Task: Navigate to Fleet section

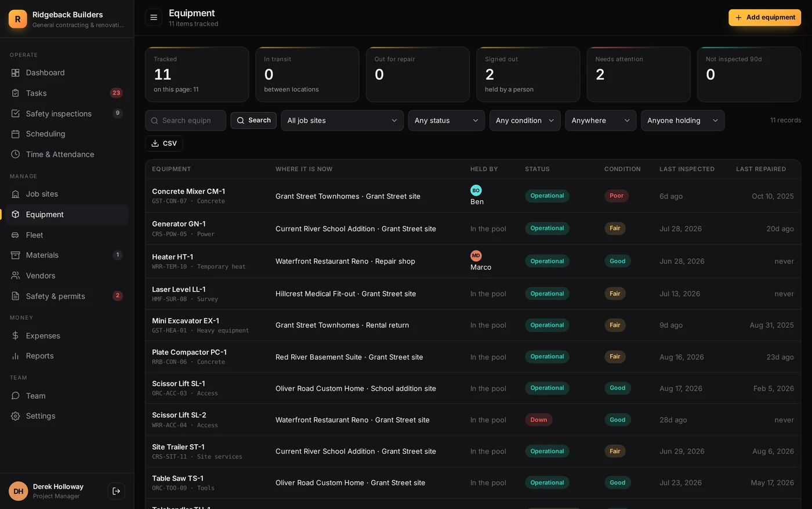Action: pyautogui.click(x=67, y=235)
